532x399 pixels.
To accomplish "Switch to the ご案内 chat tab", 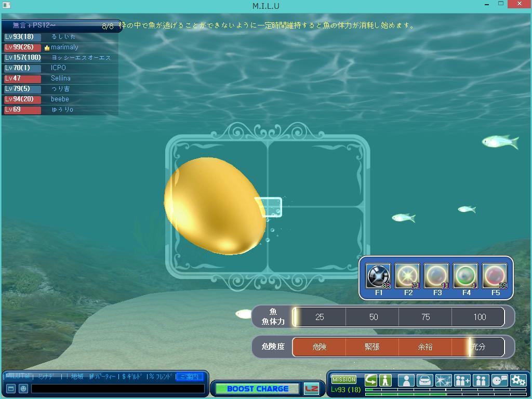I will point(190,377).
